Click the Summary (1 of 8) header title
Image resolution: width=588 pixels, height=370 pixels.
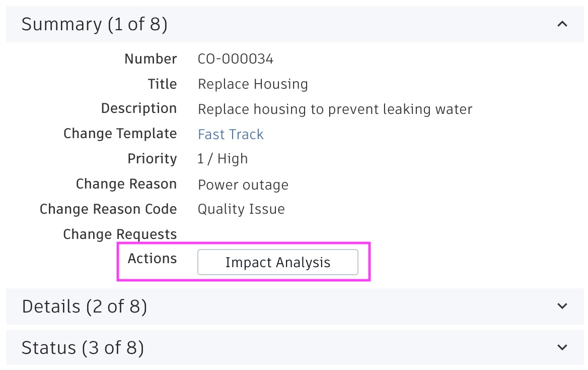click(x=94, y=24)
